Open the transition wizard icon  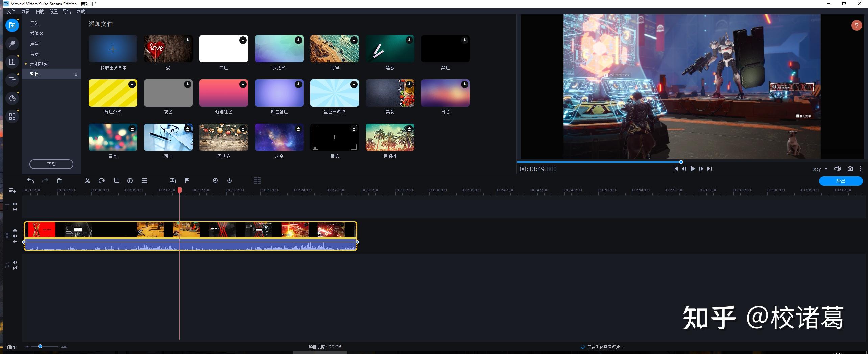173,181
